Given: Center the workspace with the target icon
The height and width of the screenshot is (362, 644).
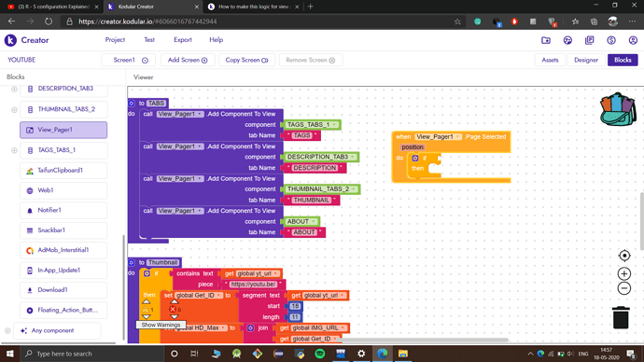Looking at the screenshot, I should [x=624, y=256].
